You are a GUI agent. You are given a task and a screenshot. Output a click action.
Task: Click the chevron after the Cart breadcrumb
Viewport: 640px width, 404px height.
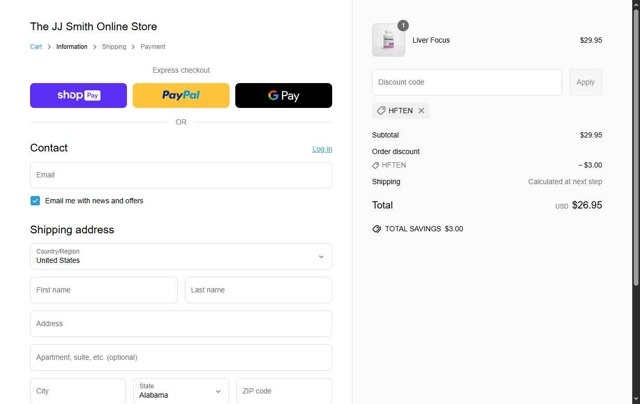tap(49, 47)
